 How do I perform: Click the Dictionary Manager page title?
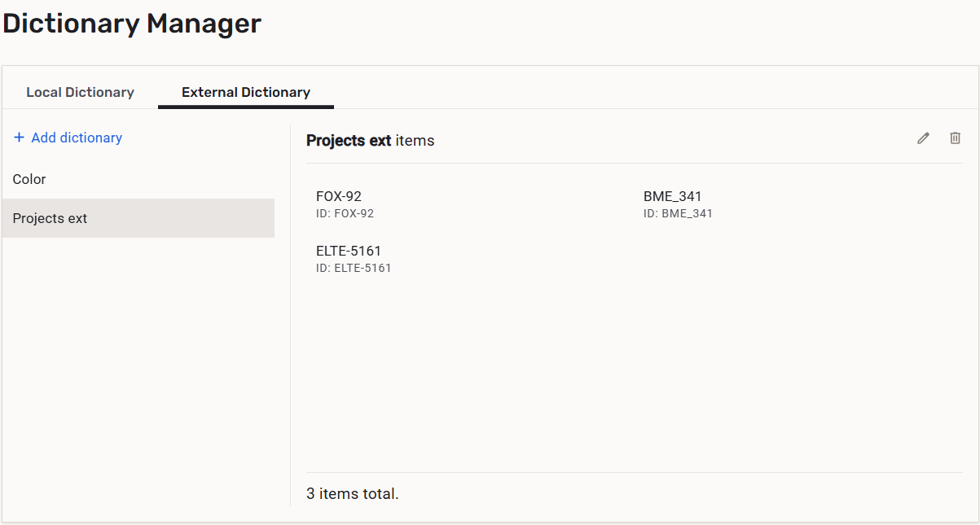[132, 24]
